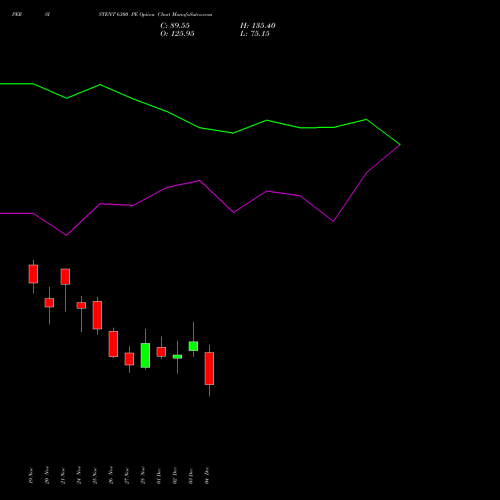Click the red candlestick for 01 Dec

tap(161, 352)
